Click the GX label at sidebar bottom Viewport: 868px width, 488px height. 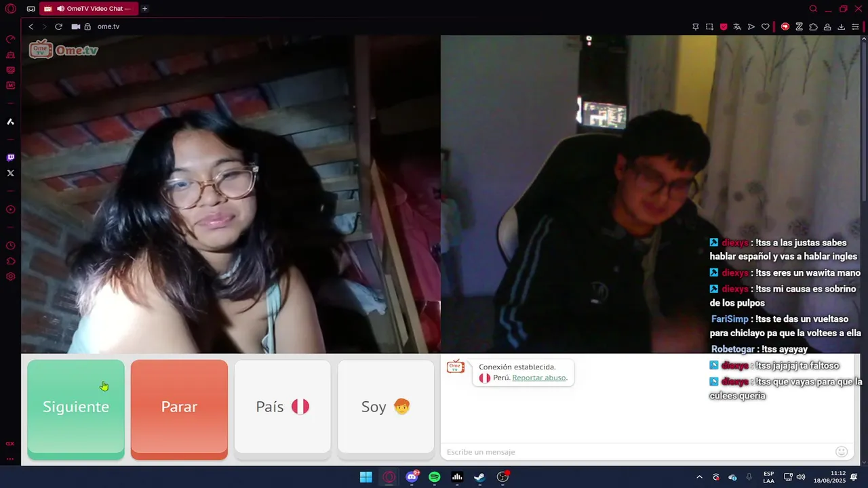[10, 443]
